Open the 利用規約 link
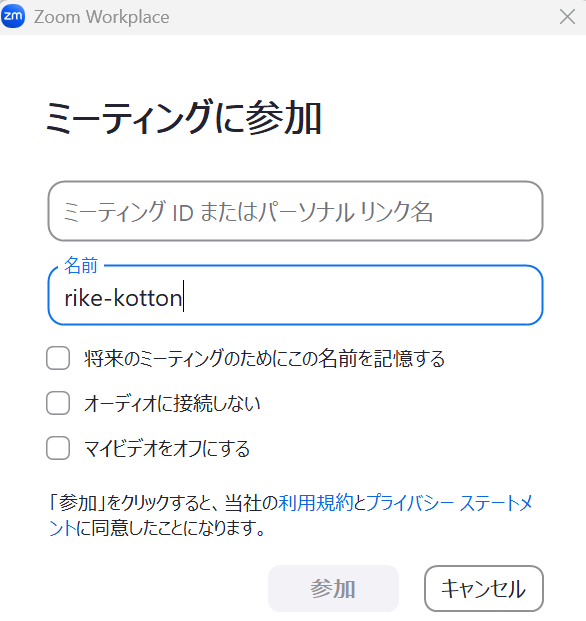Image resolution: width=586 pixels, height=621 pixels. pyautogui.click(x=316, y=503)
